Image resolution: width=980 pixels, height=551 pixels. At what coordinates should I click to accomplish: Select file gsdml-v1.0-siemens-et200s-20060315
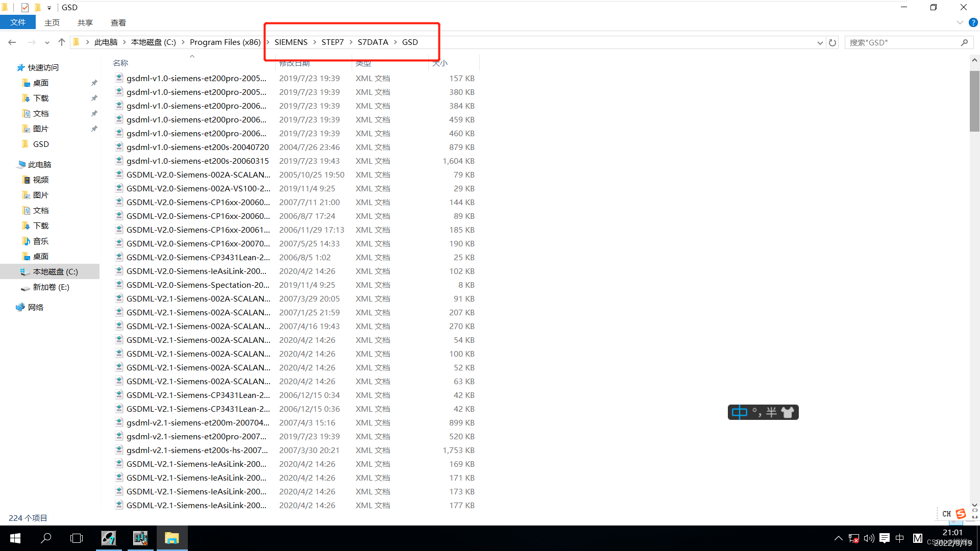tap(198, 161)
